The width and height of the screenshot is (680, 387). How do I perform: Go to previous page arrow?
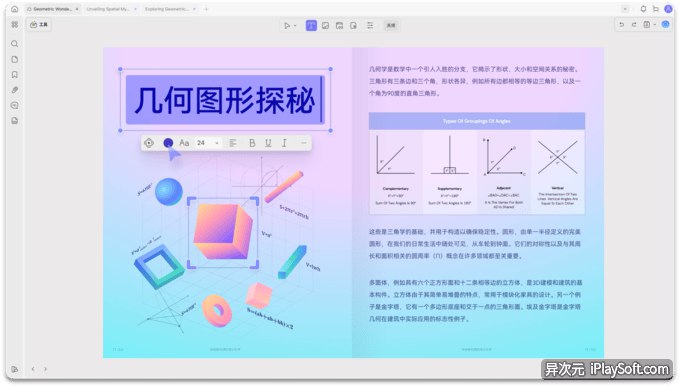pyautogui.click(x=33, y=369)
